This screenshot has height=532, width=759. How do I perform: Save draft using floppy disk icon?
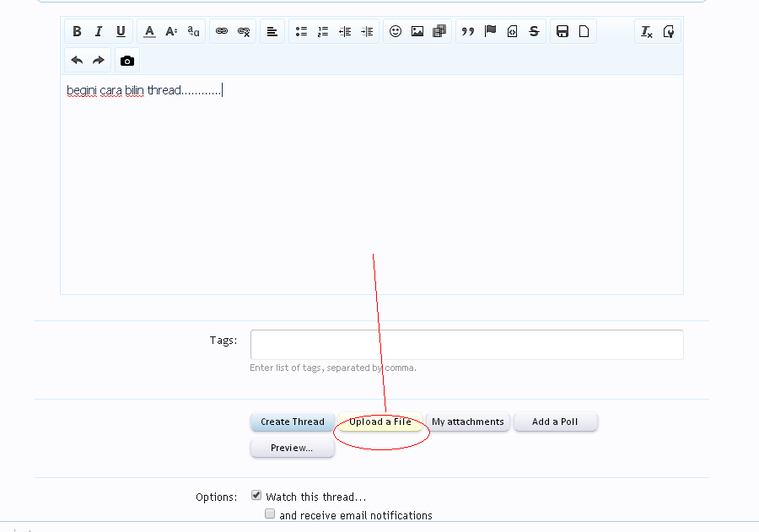pyautogui.click(x=562, y=31)
